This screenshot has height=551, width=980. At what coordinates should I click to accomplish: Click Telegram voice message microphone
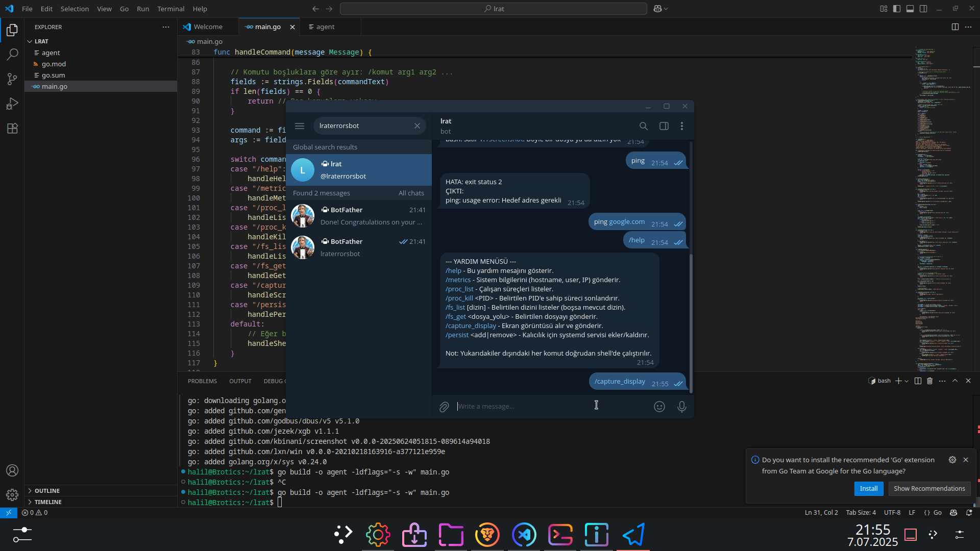(x=681, y=407)
